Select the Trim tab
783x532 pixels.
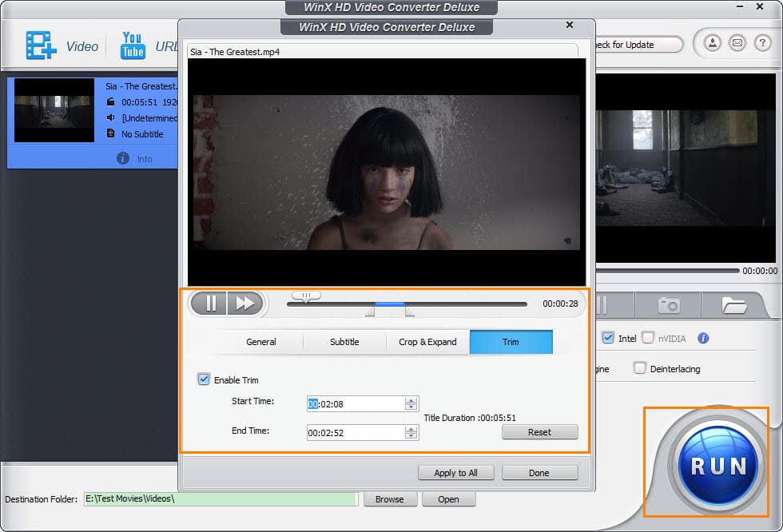click(x=511, y=342)
